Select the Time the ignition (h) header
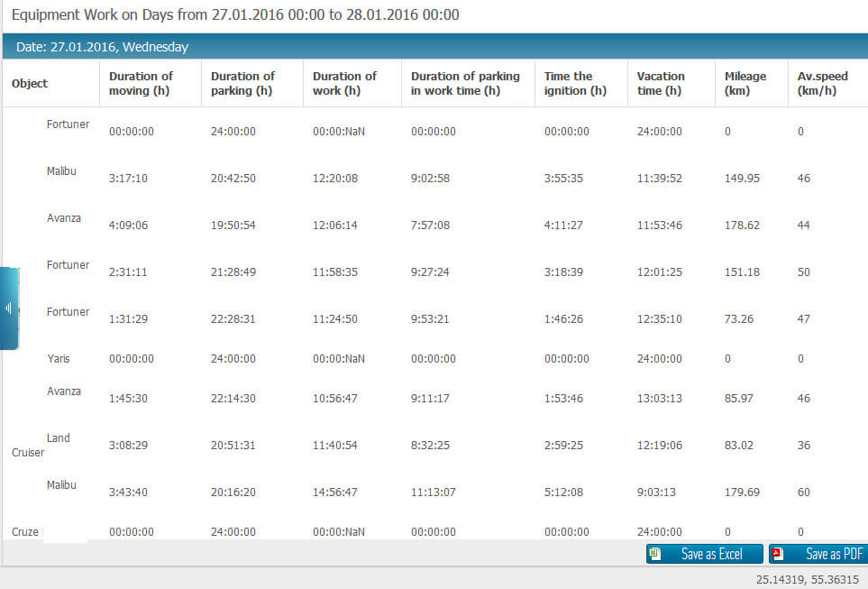The image size is (868, 589). [x=575, y=84]
